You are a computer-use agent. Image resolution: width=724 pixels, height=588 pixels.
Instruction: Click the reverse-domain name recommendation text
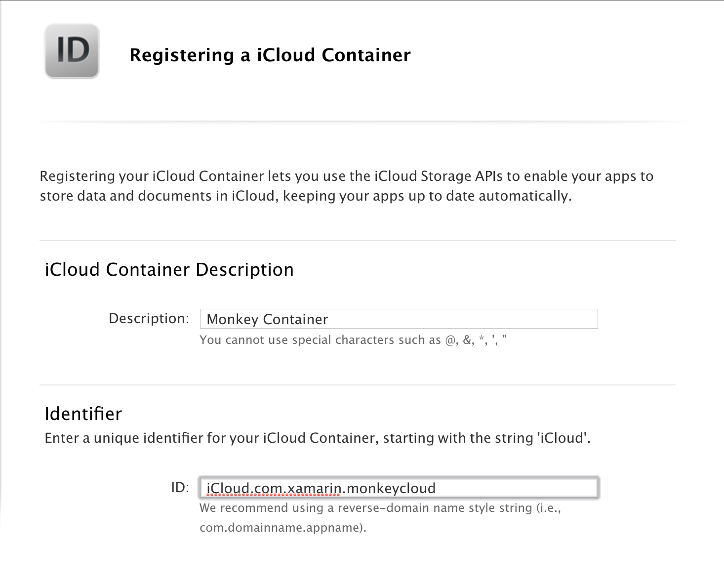click(x=380, y=517)
